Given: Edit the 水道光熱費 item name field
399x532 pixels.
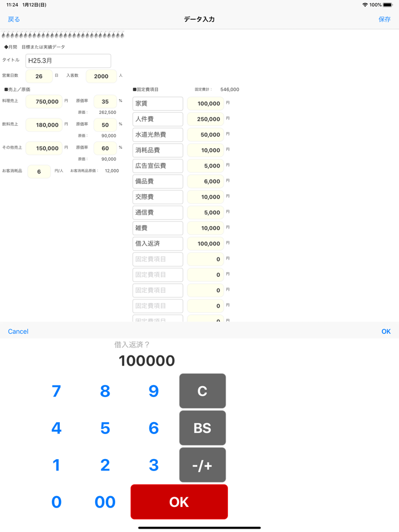Looking at the screenshot, I should (157, 134).
